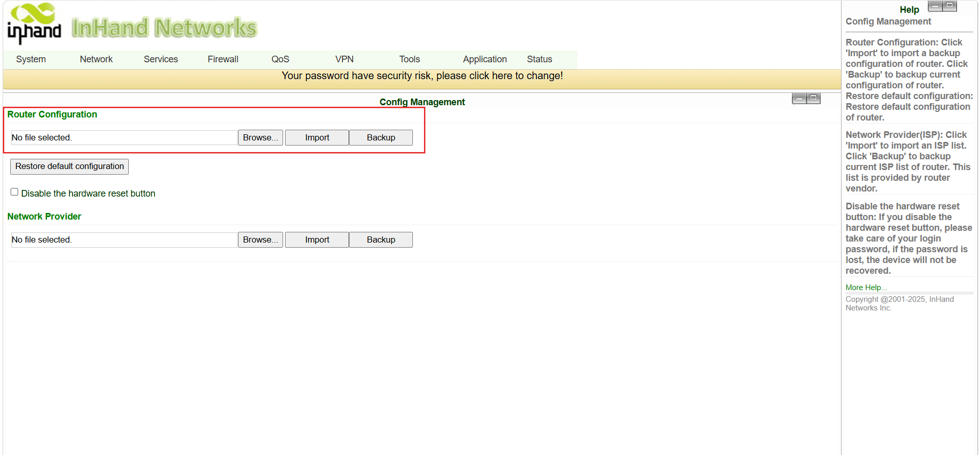
Task: Backup the Network Provider list
Action: [x=381, y=240]
